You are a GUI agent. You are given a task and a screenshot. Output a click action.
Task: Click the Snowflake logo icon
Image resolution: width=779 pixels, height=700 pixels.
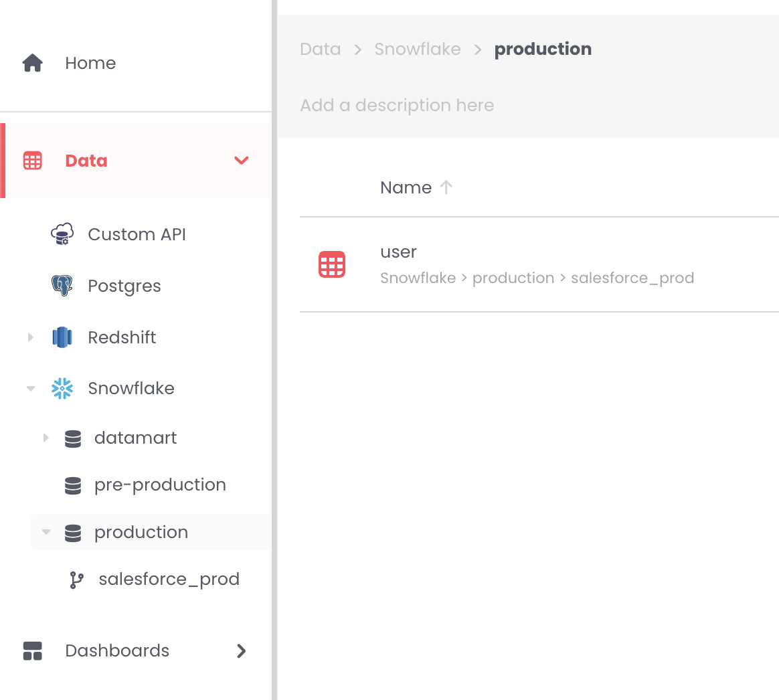point(62,389)
